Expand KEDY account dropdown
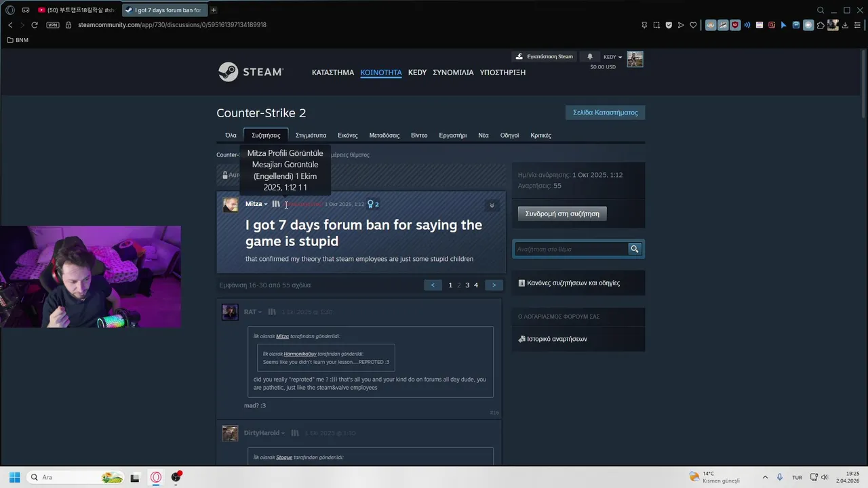 pyautogui.click(x=612, y=57)
